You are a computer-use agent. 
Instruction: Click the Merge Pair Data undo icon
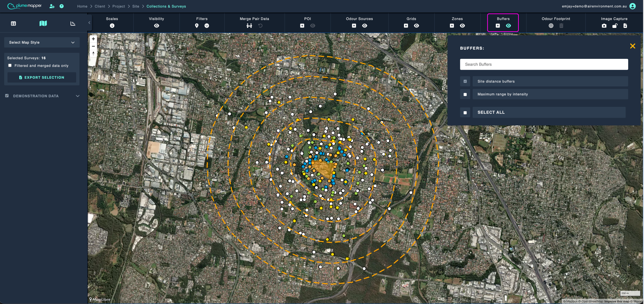pos(260,26)
